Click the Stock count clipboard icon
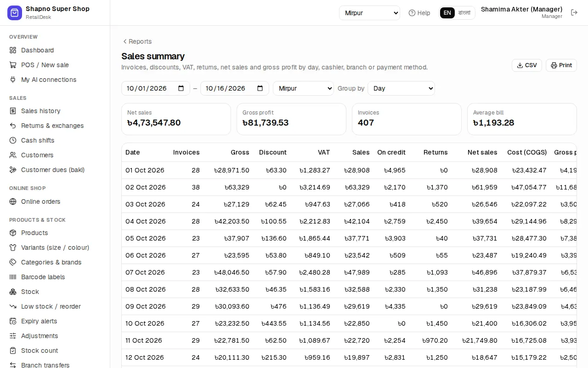This screenshot has width=588, height=368. pyautogui.click(x=13, y=351)
